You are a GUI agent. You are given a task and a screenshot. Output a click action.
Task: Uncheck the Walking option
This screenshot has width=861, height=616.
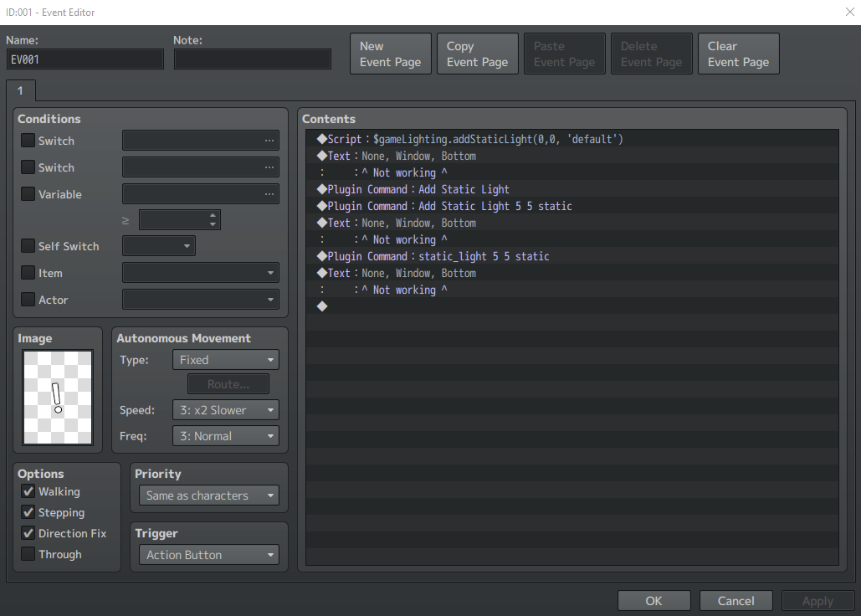click(28, 491)
